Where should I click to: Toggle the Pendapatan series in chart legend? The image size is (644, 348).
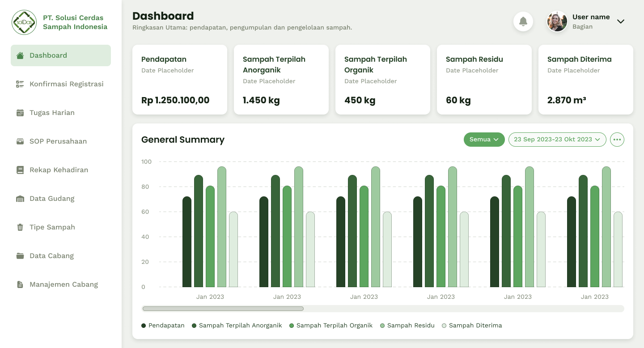pyautogui.click(x=163, y=326)
